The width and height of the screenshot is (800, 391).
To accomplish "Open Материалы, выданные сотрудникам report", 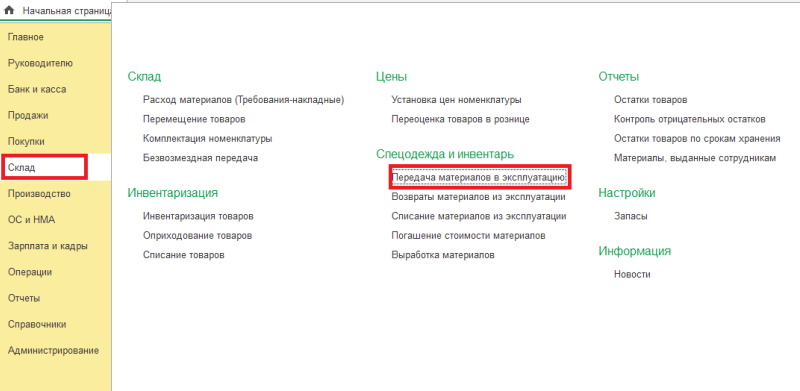I will pos(695,158).
